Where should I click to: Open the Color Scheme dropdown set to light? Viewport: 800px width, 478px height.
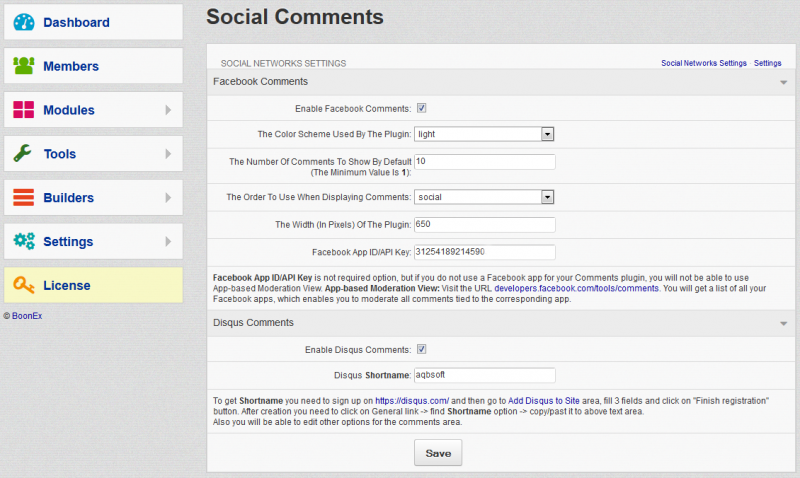pyautogui.click(x=484, y=134)
